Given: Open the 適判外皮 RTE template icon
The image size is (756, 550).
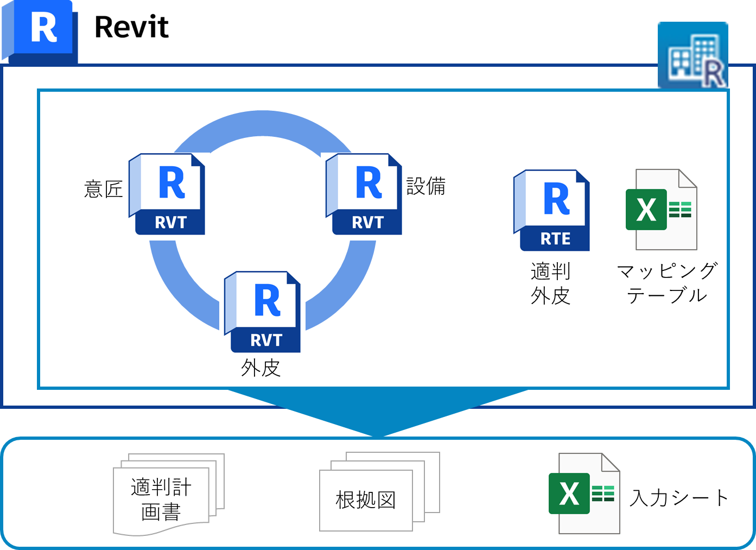Looking at the screenshot, I should click(x=551, y=210).
